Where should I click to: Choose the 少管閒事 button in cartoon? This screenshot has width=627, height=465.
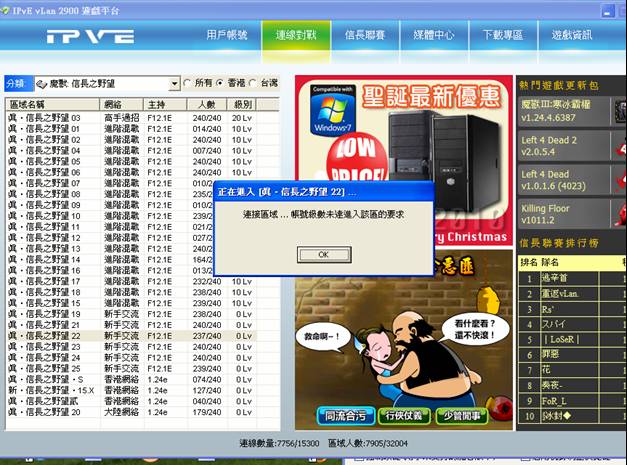tap(462, 416)
